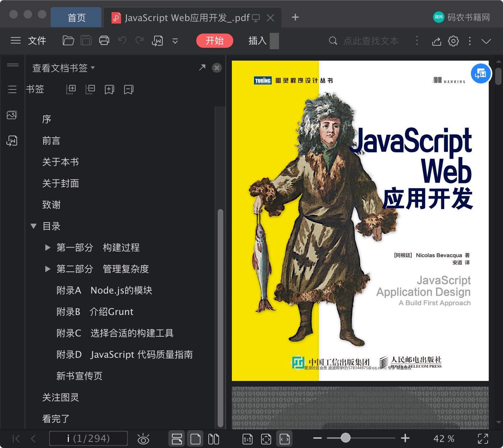Click the redo arrow icon
Screen dimensions: 503x448
(139, 41)
